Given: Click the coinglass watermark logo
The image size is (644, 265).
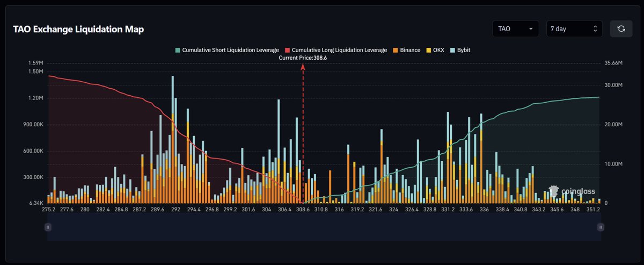Looking at the screenshot, I should click(x=572, y=191).
